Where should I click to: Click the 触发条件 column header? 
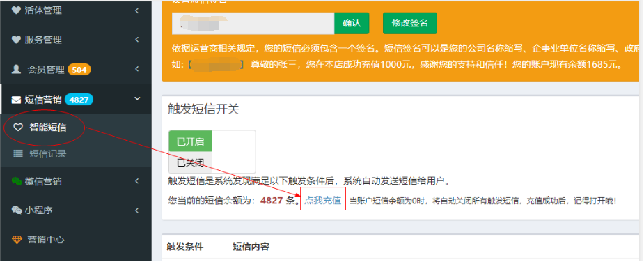pos(184,247)
